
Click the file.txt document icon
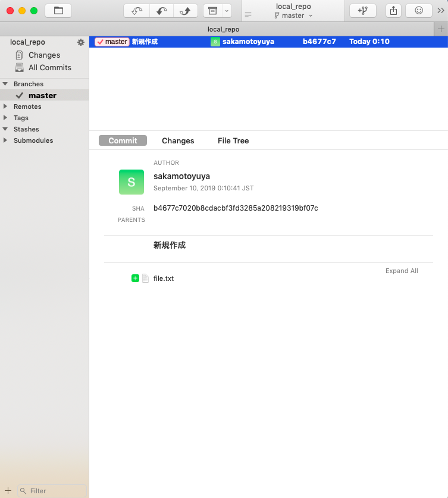[145, 278]
